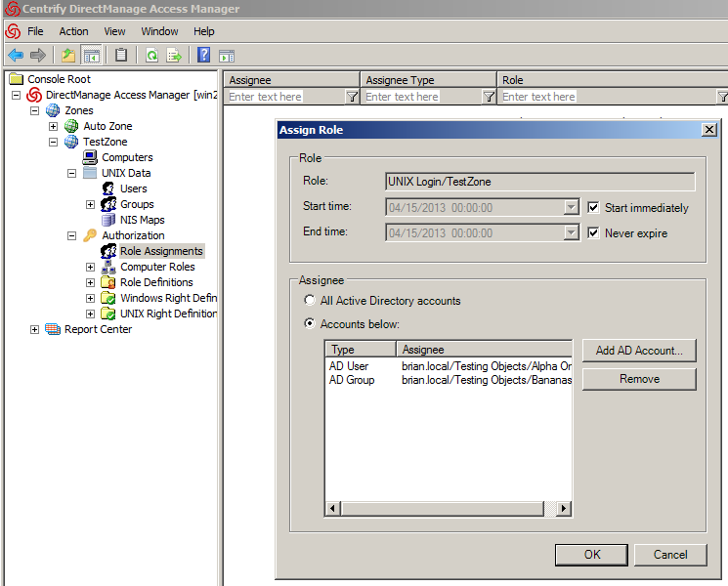Uncheck the Start immediately checkbox
Viewport: 728px width, 586px height.
click(x=593, y=207)
